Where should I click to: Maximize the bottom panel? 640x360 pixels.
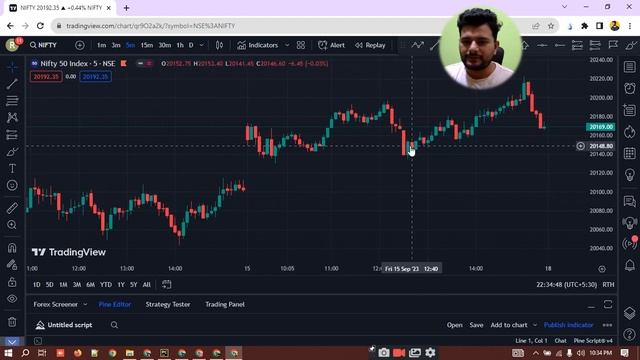608,304
